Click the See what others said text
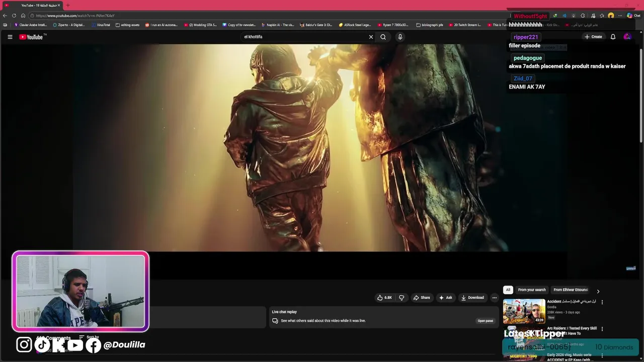 click(x=323, y=321)
